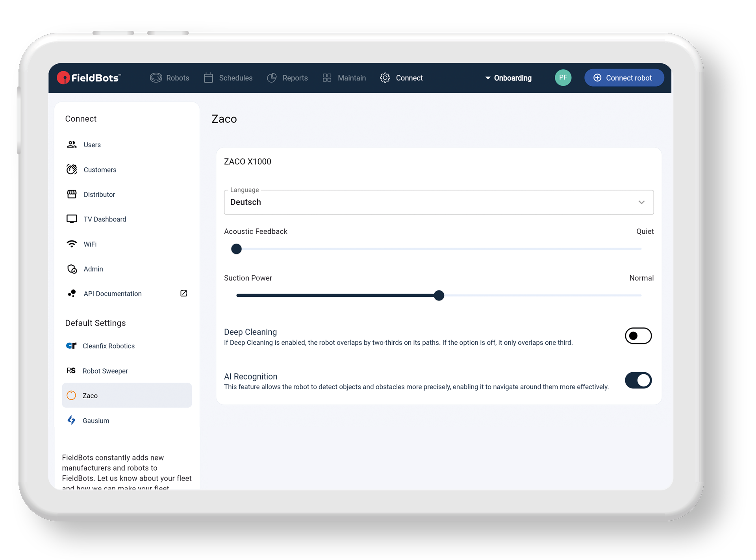The image size is (756, 560).
Task: Click the Distributor storefront icon
Action: pyautogui.click(x=72, y=194)
